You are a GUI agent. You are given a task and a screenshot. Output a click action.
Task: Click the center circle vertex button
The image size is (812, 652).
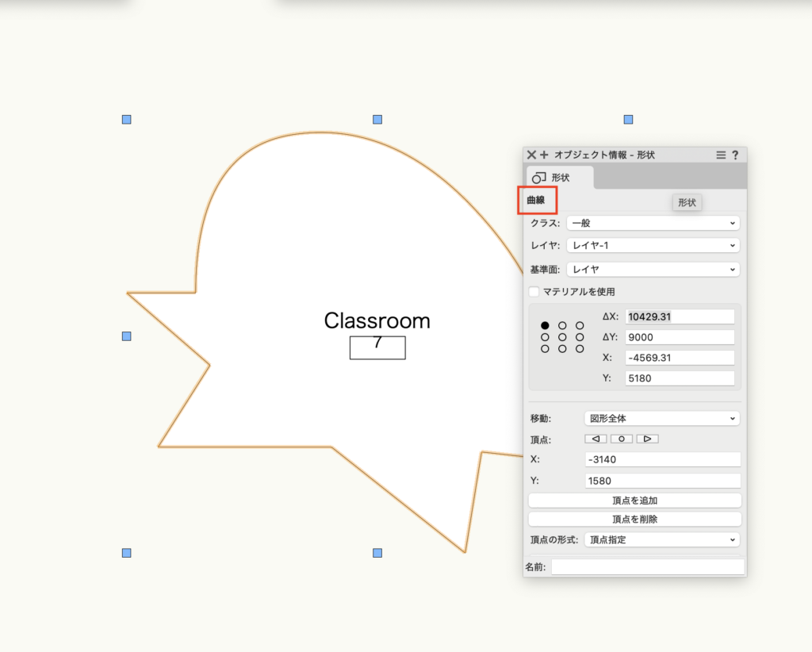(621, 439)
